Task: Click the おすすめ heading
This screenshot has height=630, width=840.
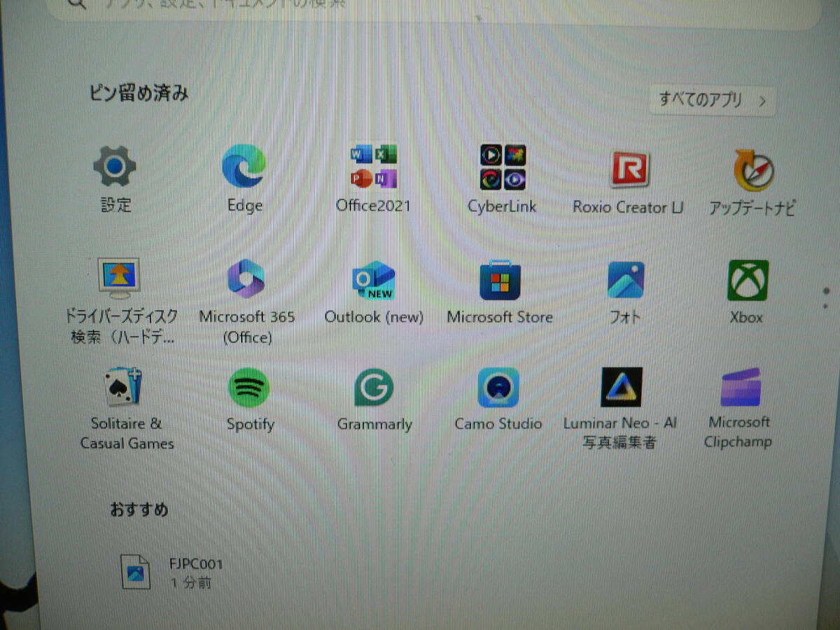Action: (139, 510)
